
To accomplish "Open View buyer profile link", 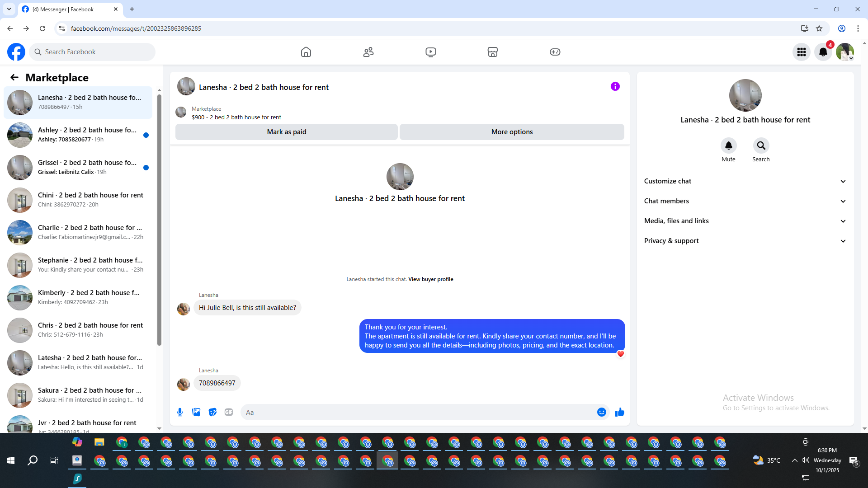I will pyautogui.click(x=431, y=279).
